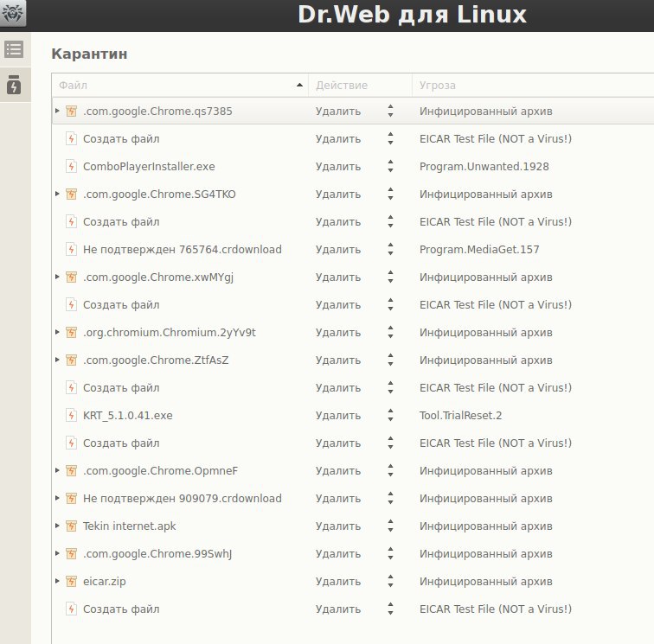Expand .org.chromium.Chromium.2yYv9t archive tree

coord(58,332)
